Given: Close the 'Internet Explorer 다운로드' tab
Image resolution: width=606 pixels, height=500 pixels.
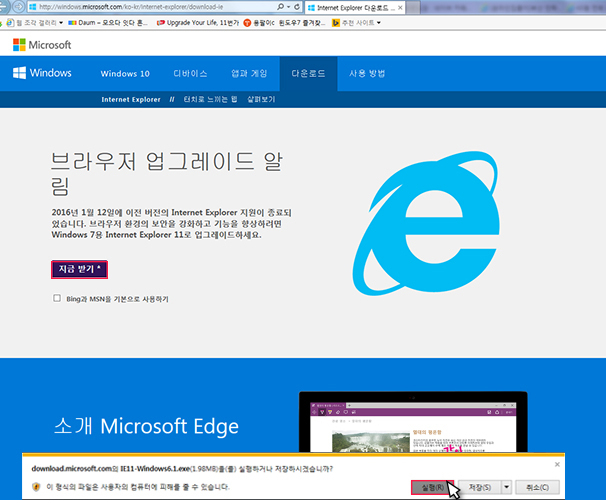Looking at the screenshot, I should (400, 8).
